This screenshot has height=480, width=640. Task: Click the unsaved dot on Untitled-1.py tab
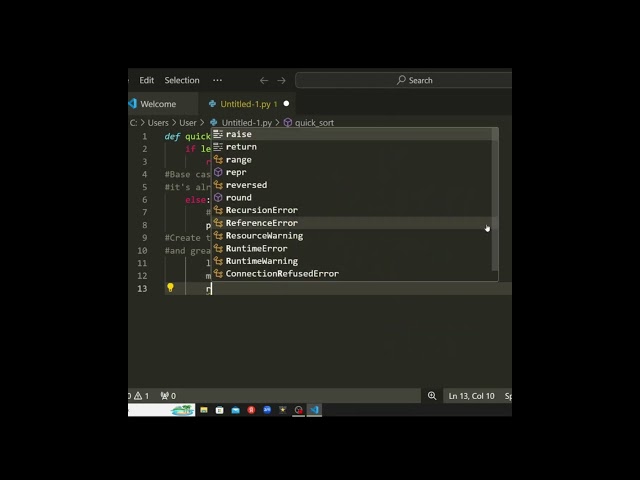(286, 104)
